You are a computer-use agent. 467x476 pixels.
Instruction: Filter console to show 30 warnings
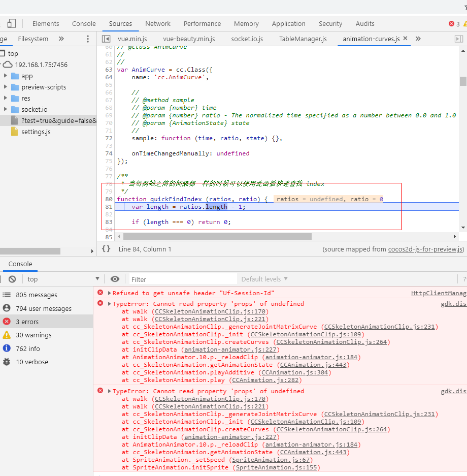pos(34,335)
